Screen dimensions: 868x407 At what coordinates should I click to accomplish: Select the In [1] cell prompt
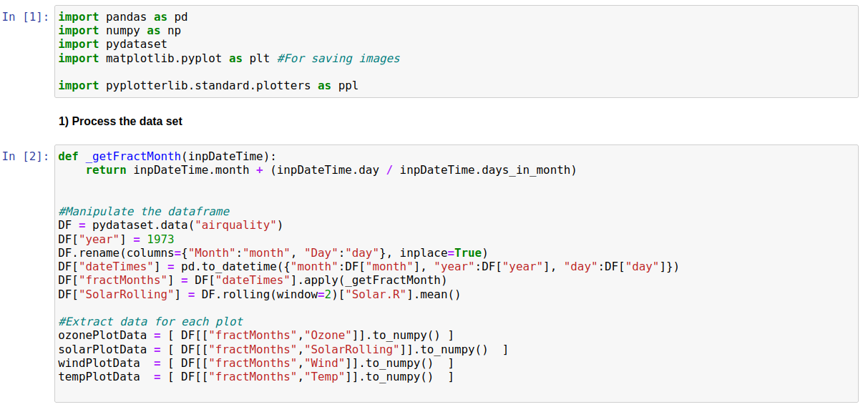pos(26,16)
